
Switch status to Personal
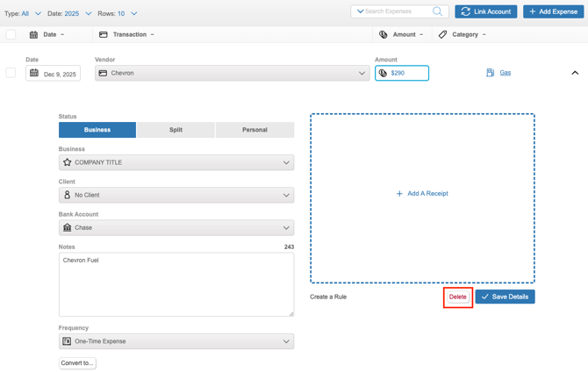tap(255, 130)
